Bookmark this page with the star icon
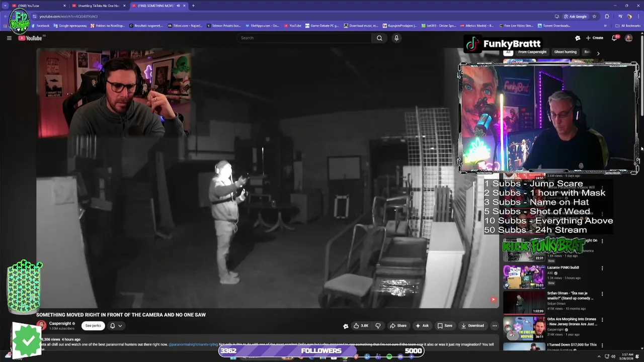This screenshot has width=644, height=362. 595,17
